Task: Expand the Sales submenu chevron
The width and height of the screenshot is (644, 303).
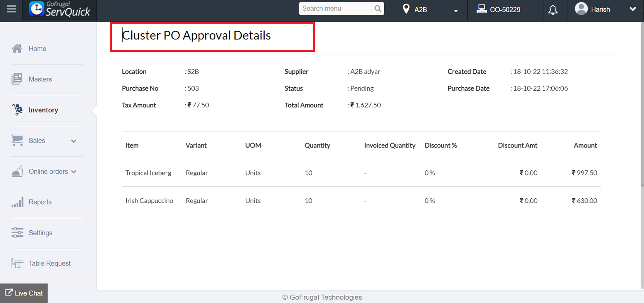Action: [x=74, y=141]
